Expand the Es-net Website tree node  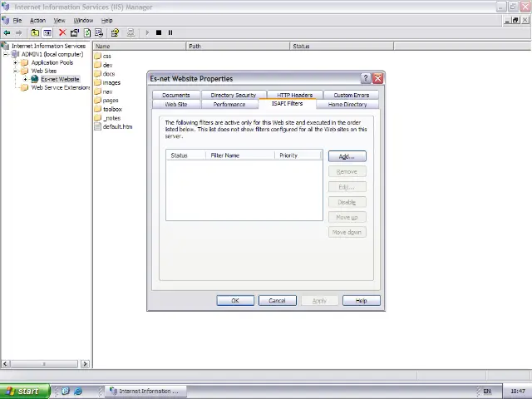[x=25, y=79]
